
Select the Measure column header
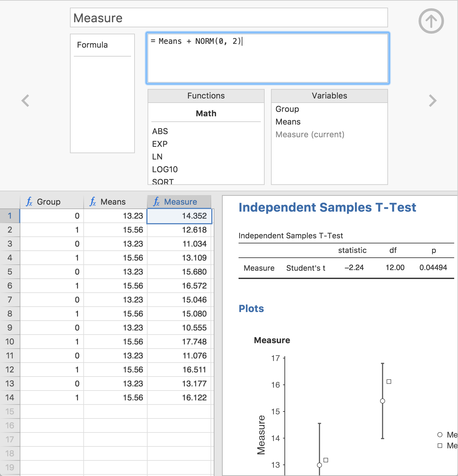[x=179, y=202]
